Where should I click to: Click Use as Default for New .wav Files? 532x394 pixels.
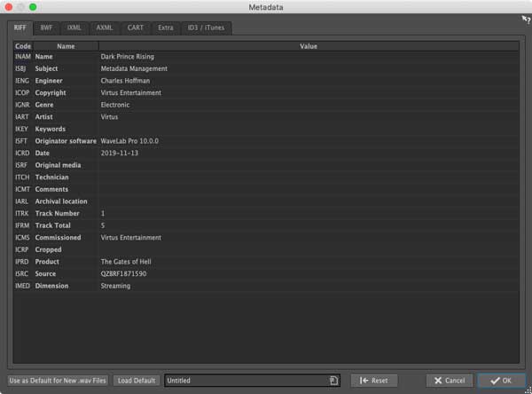point(58,381)
